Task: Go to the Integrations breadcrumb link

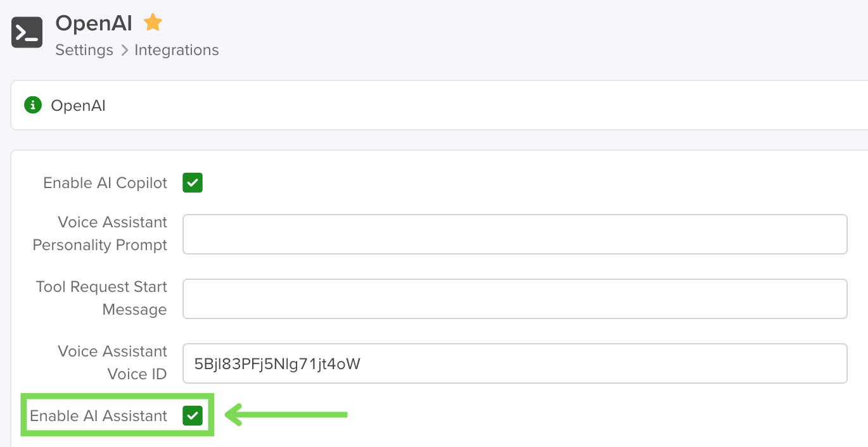Action: point(177,50)
